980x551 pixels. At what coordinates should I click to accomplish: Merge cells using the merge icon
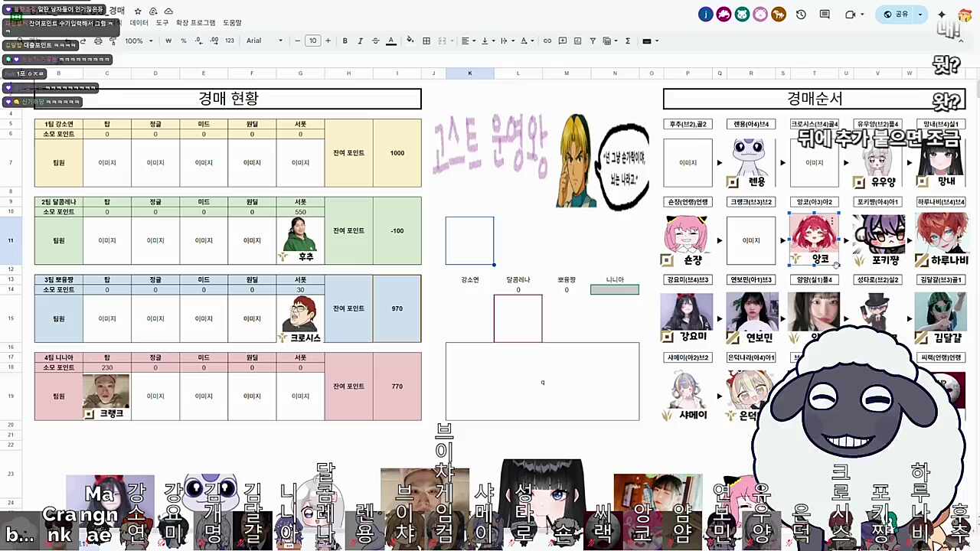(443, 41)
